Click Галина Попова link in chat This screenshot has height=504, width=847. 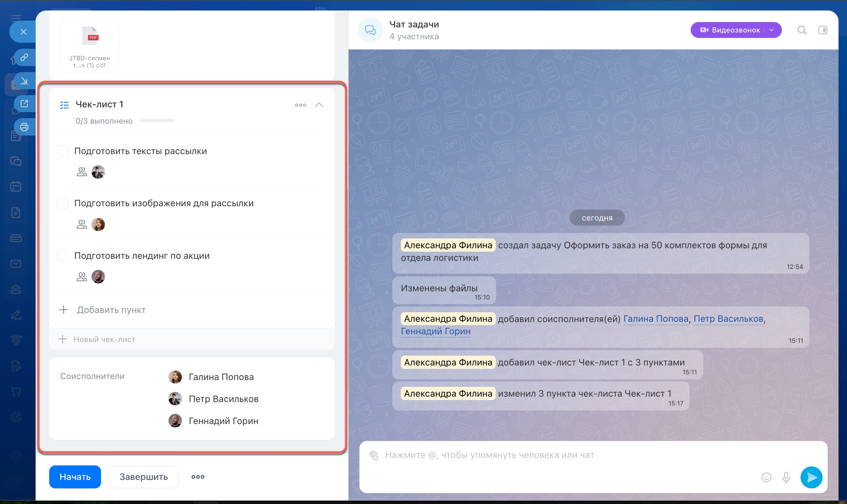point(655,319)
